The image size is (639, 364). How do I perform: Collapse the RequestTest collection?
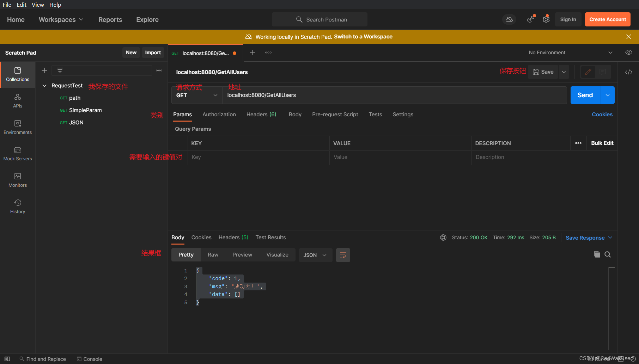(x=44, y=86)
